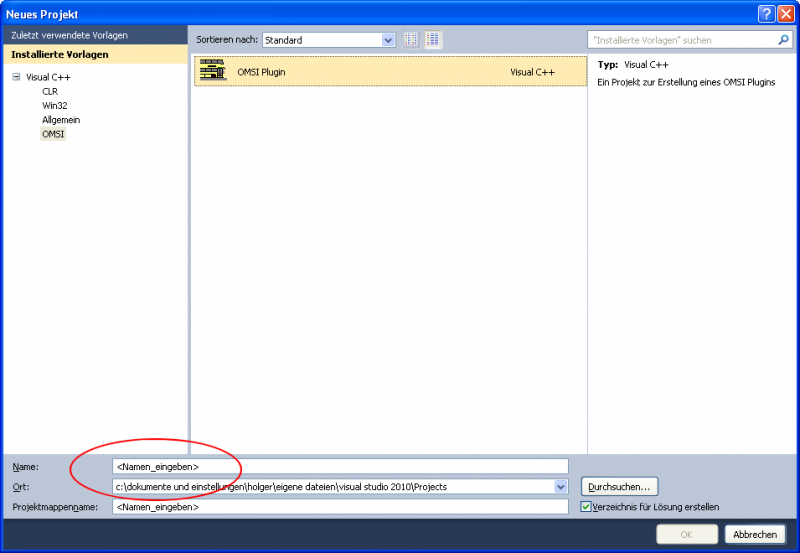
Task: Close the Neues Projekt dialog
Action: (x=786, y=14)
